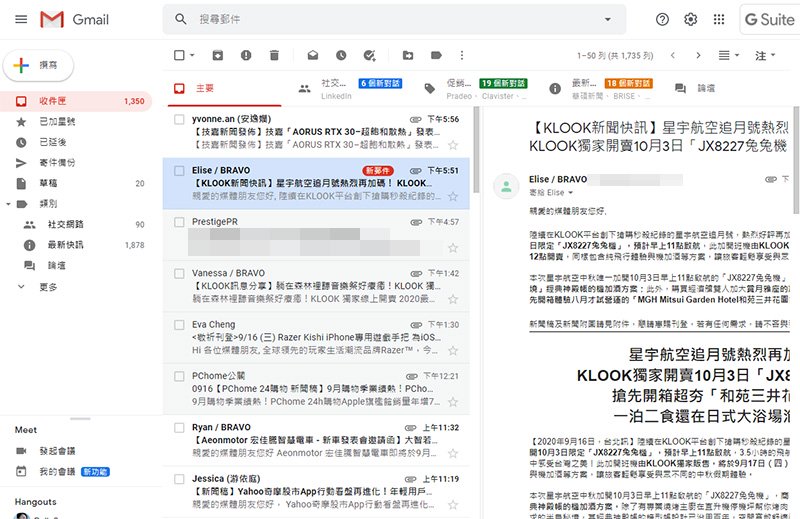Open the 草稿 drafts folder
The width and height of the screenshot is (800, 519).
point(49,183)
